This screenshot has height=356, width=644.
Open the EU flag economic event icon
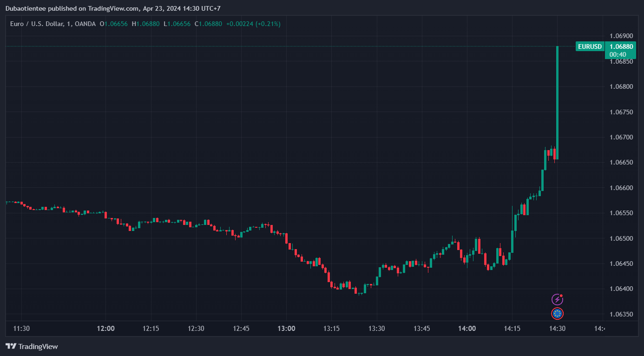coord(557,314)
